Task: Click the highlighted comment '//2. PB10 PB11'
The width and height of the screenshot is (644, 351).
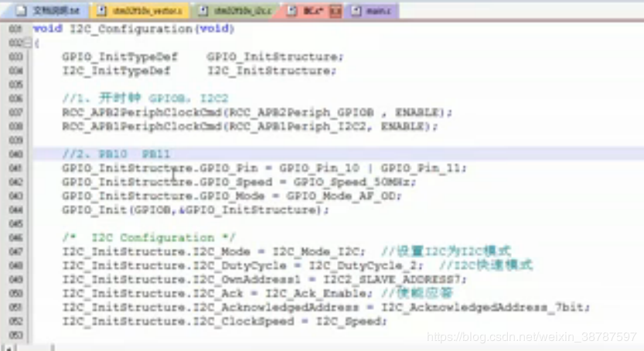Action: click(116, 155)
